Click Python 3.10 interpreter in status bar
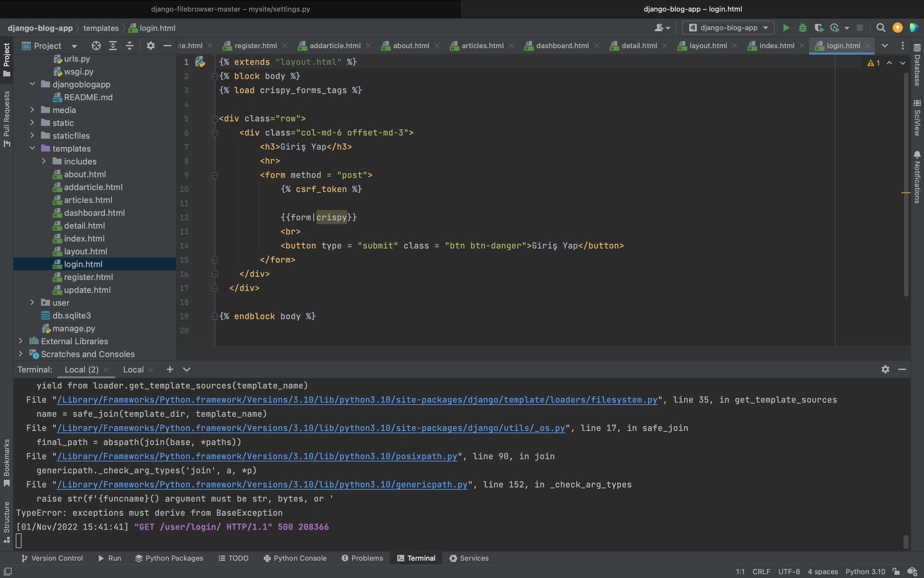The width and height of the screenshot is (924, 578). point(865,572)
